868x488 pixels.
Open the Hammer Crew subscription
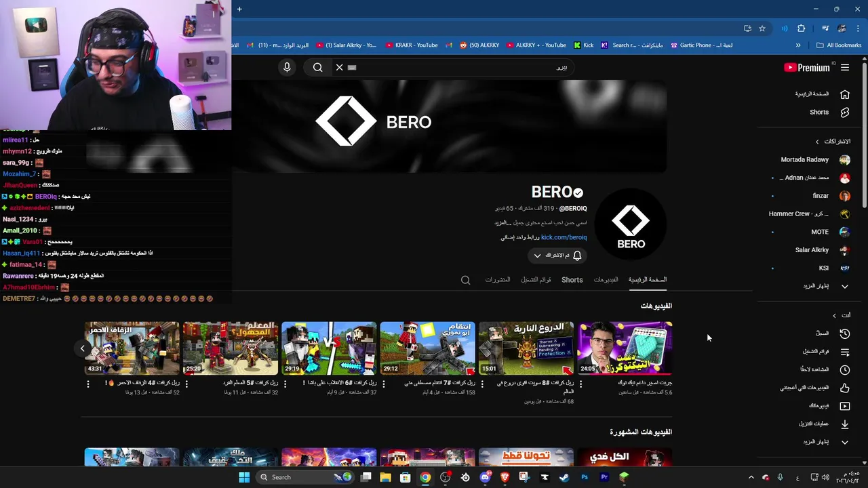click(x=810, y=214)
